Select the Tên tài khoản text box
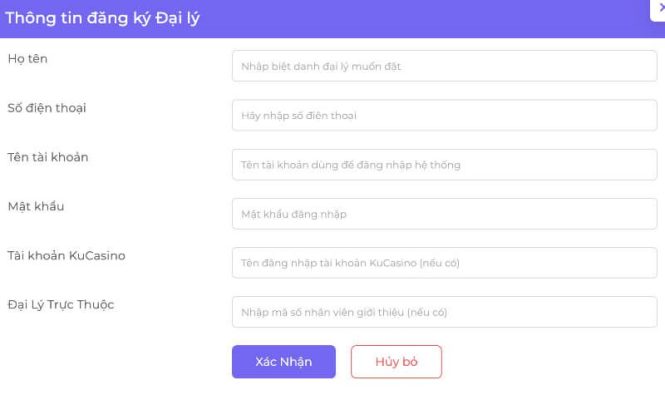The height and width of the screenshot is (400, 665). (445, 165)
